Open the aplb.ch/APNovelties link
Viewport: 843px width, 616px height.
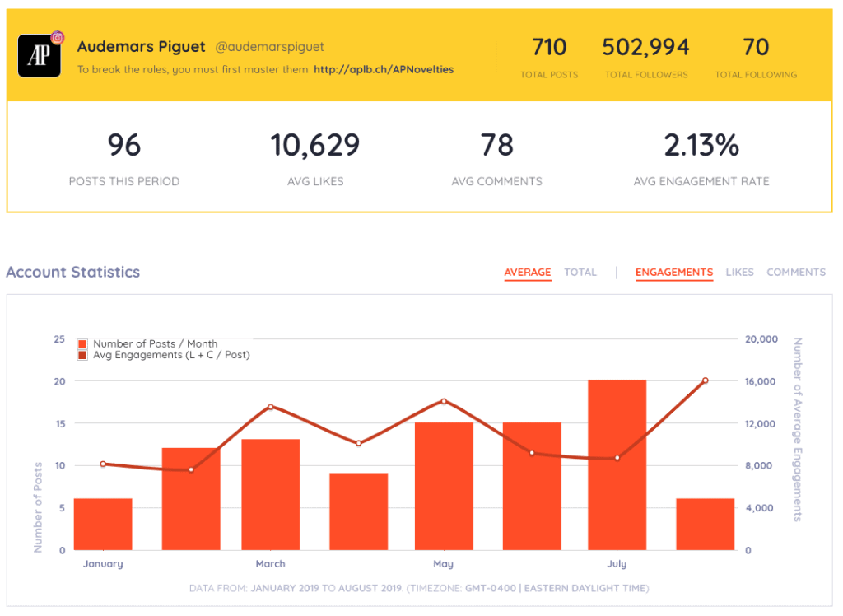384,69
